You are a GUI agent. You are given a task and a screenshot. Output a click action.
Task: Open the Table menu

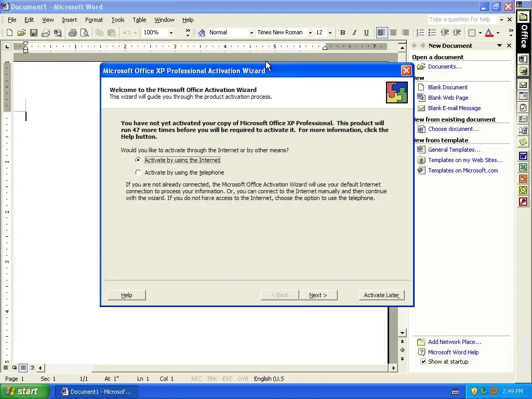(139, 20)
